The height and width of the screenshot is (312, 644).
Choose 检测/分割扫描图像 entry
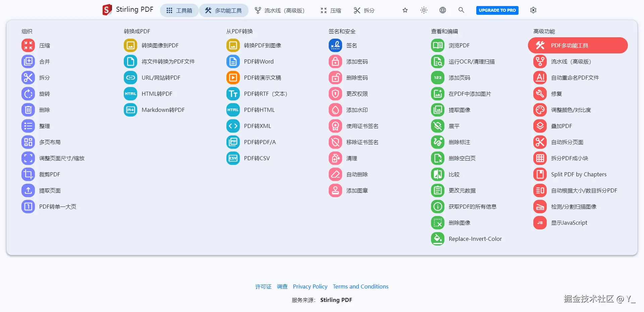(565, 207)
